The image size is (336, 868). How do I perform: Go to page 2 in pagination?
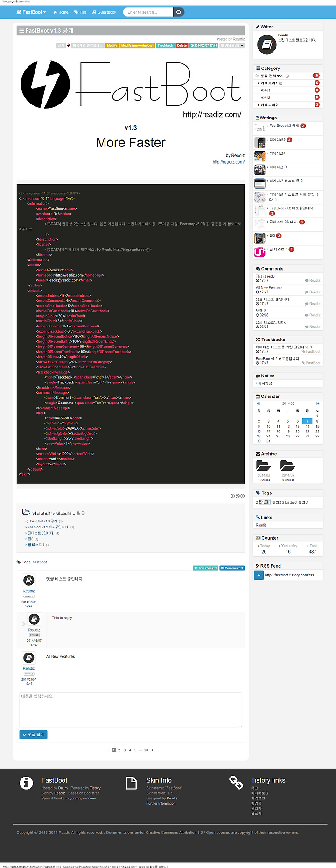(119, 750)
